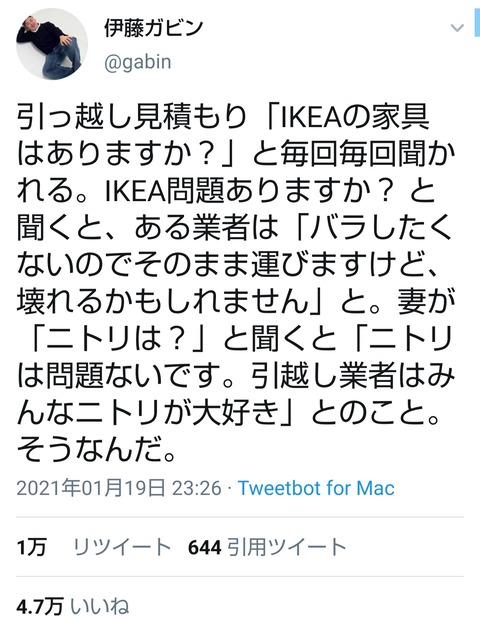Viewport: 480px width, 621px height.
Task: Open the 引用ツイート list
Action: pos(287,547)
